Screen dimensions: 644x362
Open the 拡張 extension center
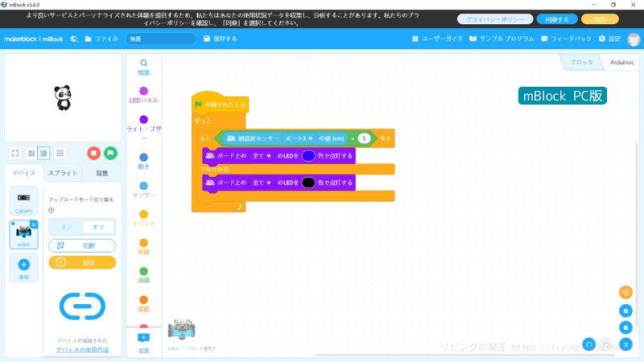(x=143, y=343)
